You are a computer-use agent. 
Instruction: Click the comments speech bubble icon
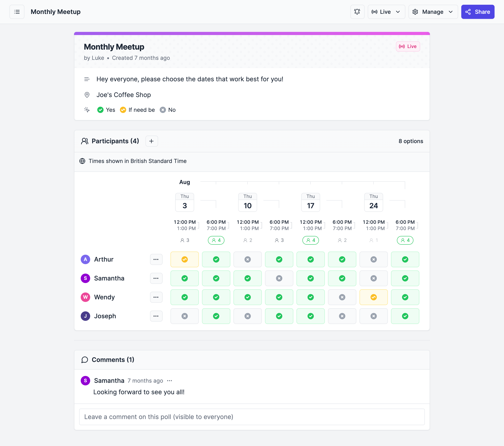pyautogui.click(x=85, y=360)
